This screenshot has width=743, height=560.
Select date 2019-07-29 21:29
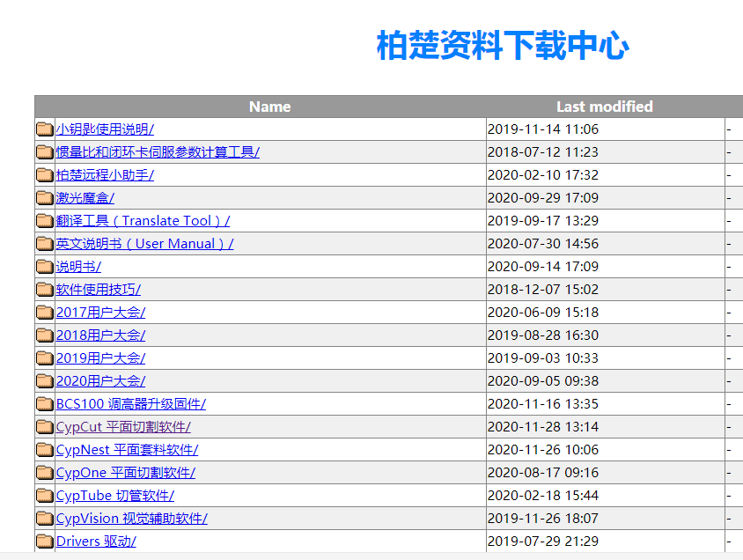click(543, 541)
